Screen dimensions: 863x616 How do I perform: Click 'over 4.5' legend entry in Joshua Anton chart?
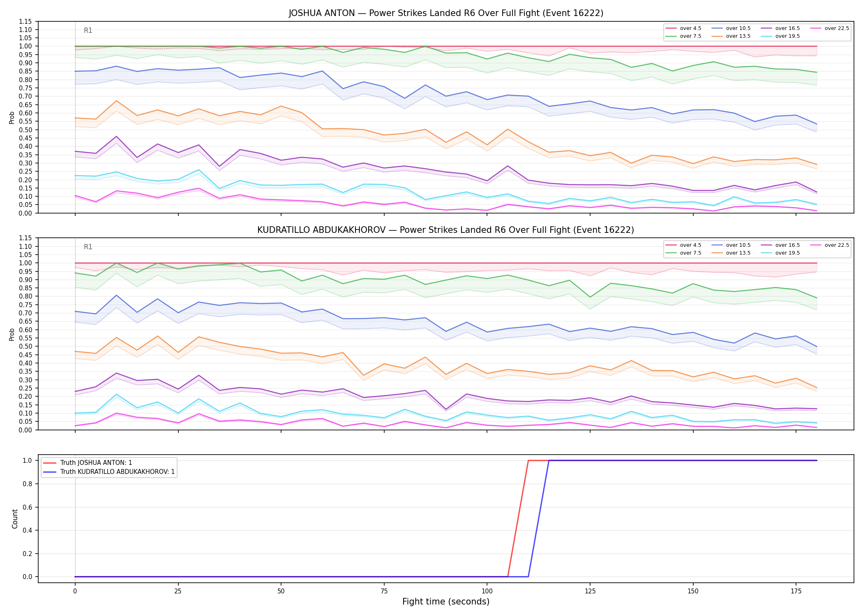coord(683,28)
